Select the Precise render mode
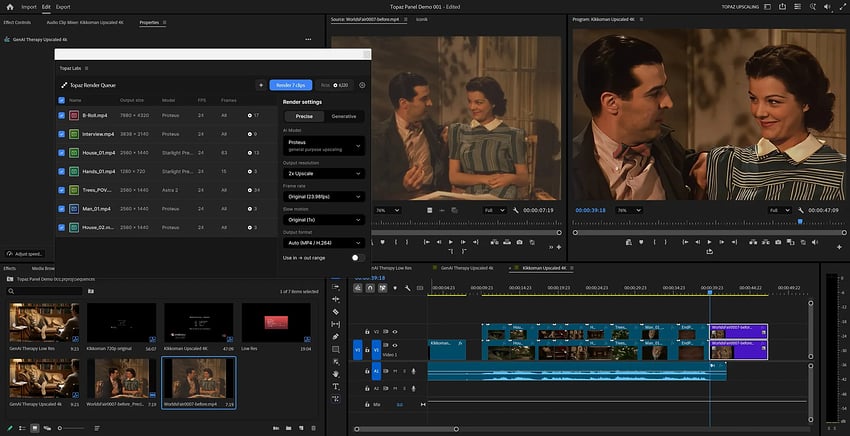Viewport: 850px width, 436px height. click(304, 116)
